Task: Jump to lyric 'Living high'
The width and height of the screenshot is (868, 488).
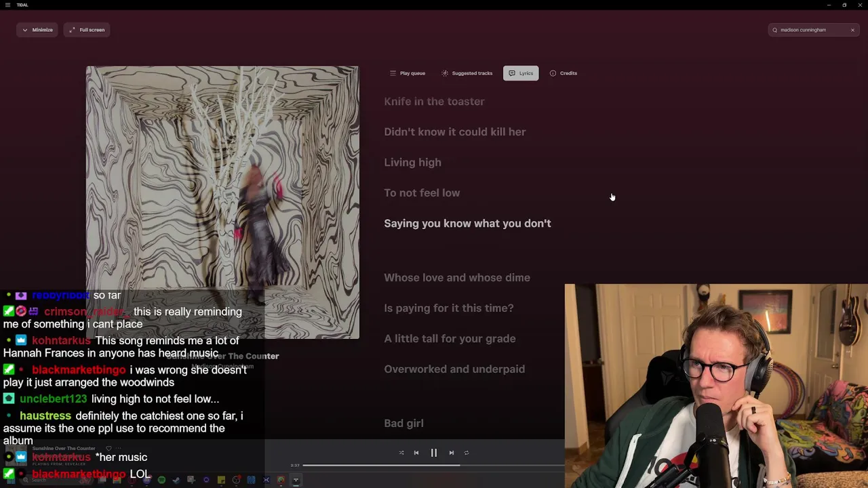Action: 412,163
